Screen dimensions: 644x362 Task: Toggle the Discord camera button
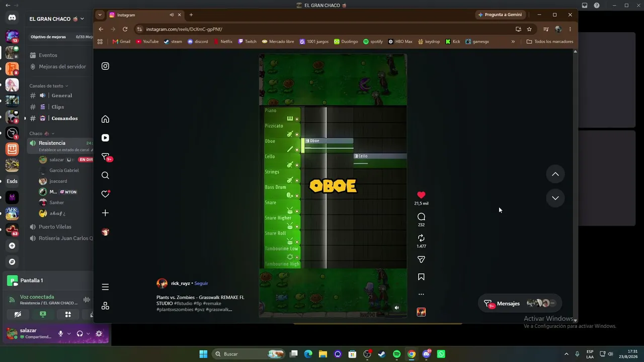18,314
